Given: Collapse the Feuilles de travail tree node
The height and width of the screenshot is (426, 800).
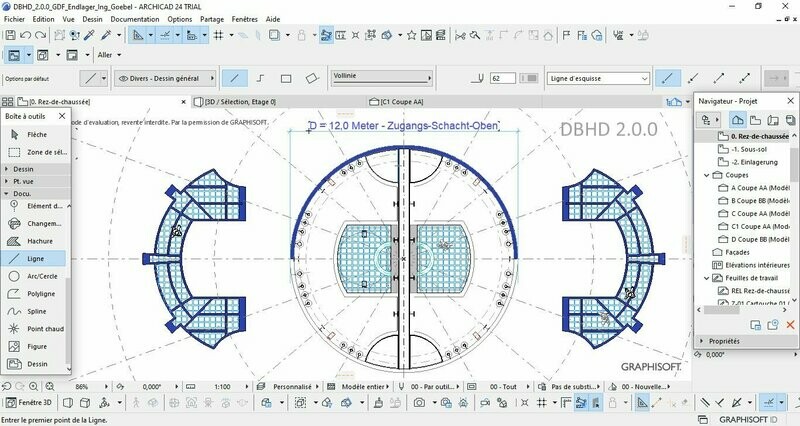Looking at the screenshot, I should pyautogui.click(x=707, y=278).
